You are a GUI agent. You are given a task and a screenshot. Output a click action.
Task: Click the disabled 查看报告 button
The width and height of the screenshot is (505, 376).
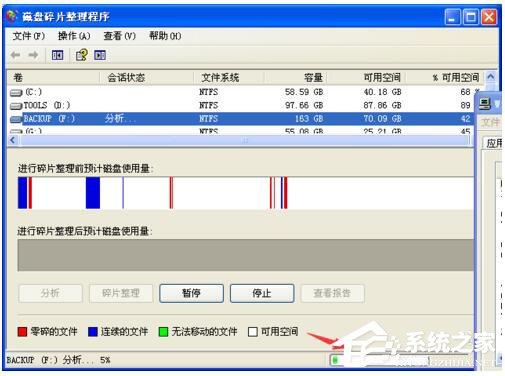point(332,293)
